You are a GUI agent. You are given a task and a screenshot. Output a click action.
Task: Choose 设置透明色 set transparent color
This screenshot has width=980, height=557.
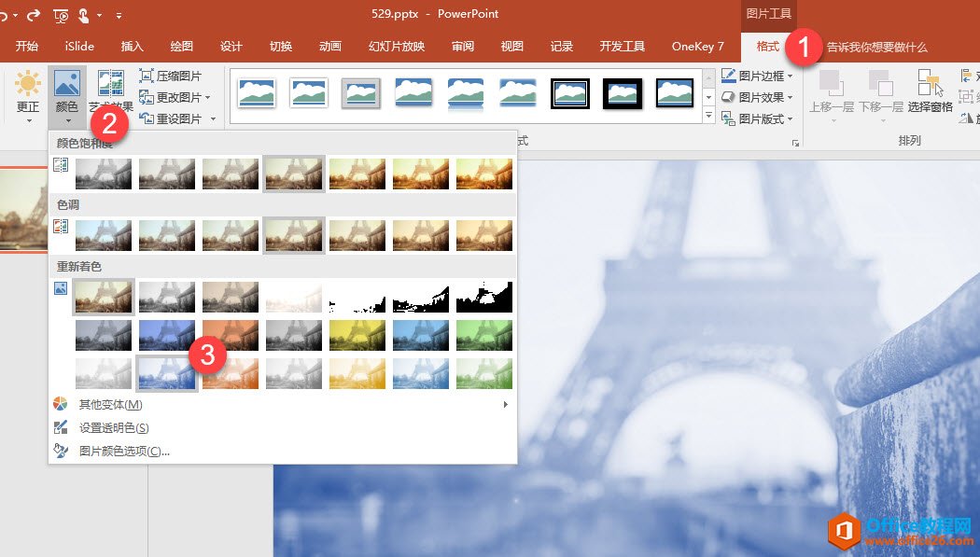pos(113,428)
